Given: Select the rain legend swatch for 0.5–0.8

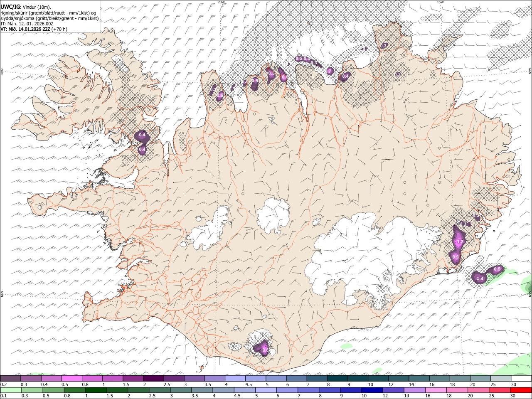Looking at the screenshot, I should click(54, 390).
